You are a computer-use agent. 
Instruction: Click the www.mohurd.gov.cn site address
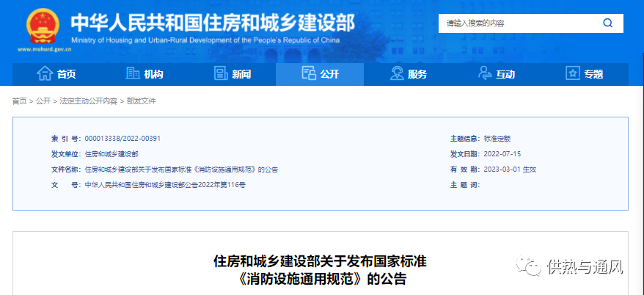pyautogui.click(x=45, y=49)
